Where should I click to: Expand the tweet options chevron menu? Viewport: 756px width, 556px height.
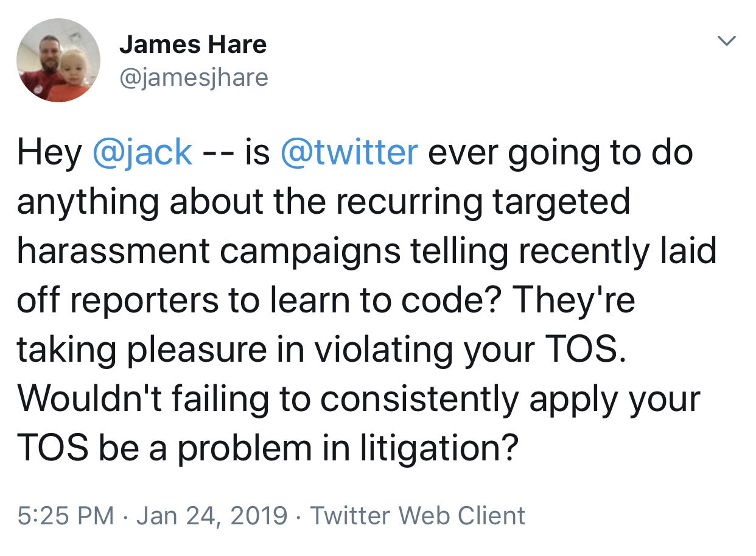[x=727, y=41]
